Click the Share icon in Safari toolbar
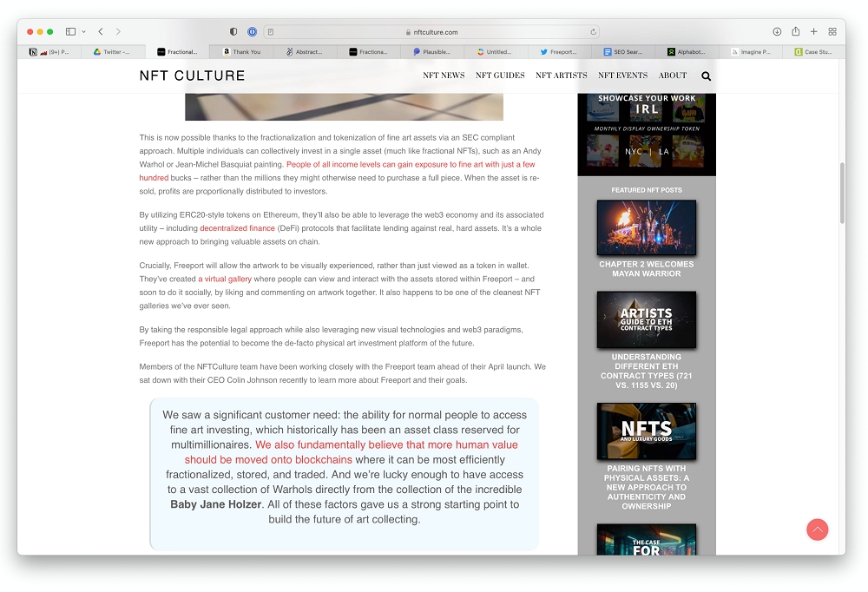The image size is (868, 592). pos(795,32)
